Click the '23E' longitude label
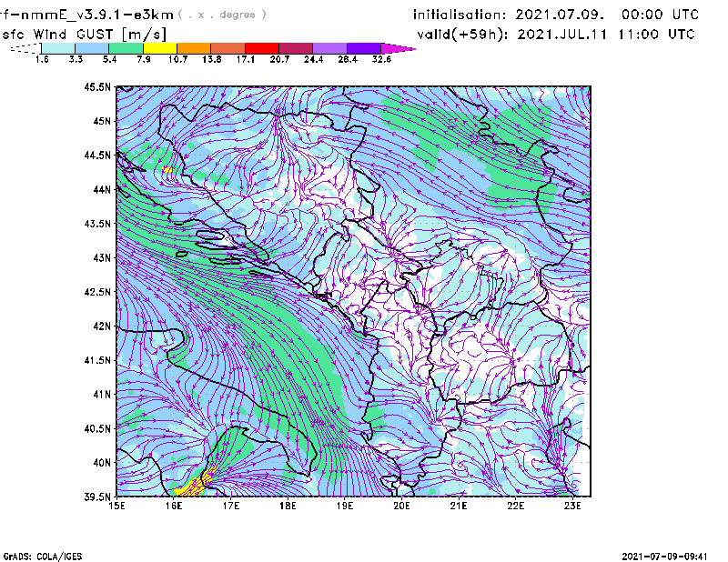This screenshot has height=562, width=728. coord(572,506)
